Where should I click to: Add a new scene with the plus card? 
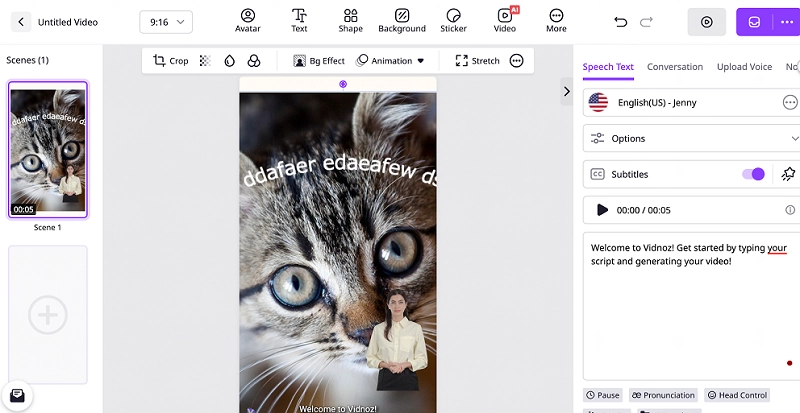coord(48,314)
